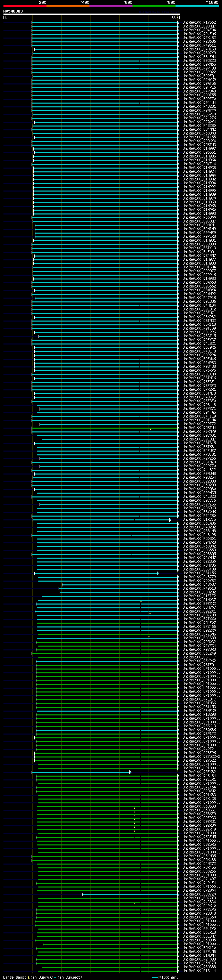Click the UniRef100_Q307Y9 label

point(199,53)
